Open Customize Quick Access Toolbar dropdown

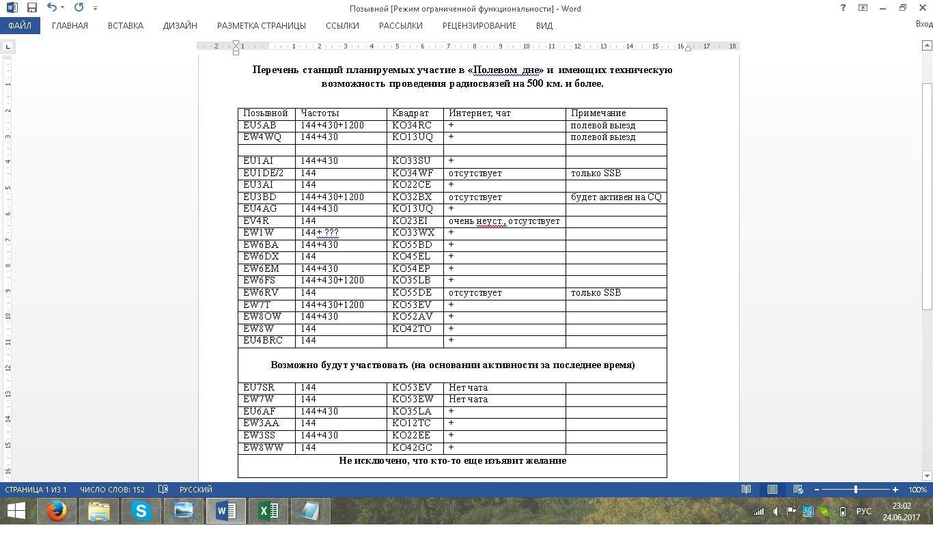(x=95, y=8)
